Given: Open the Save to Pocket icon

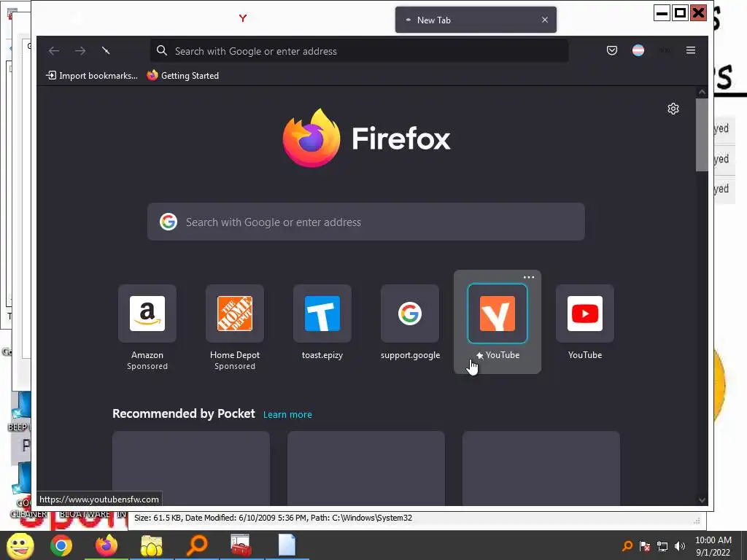Looking at the screenshot, I should coord(612,50).
